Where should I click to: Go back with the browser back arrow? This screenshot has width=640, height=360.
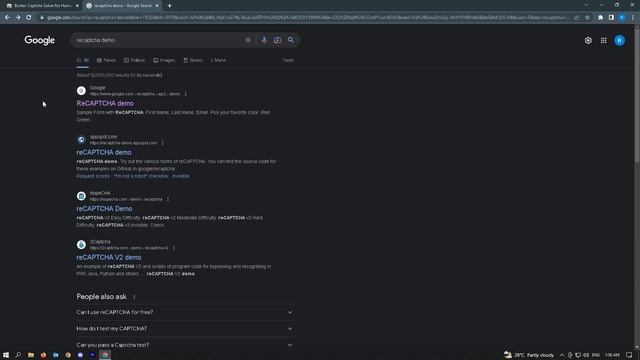point(7,18)
